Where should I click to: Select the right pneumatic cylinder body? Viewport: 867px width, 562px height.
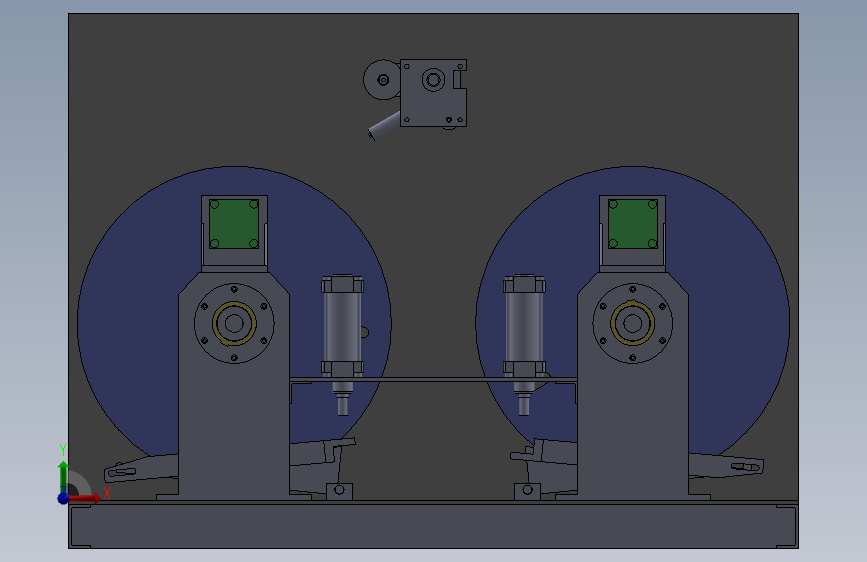coord(524,326)
